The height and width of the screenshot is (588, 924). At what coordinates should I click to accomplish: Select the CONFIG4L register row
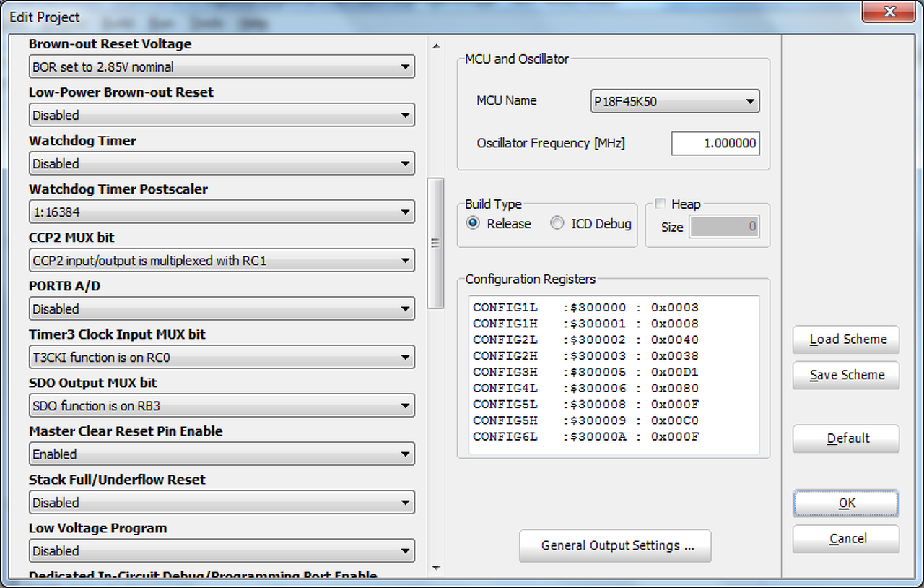pos(586,389)
